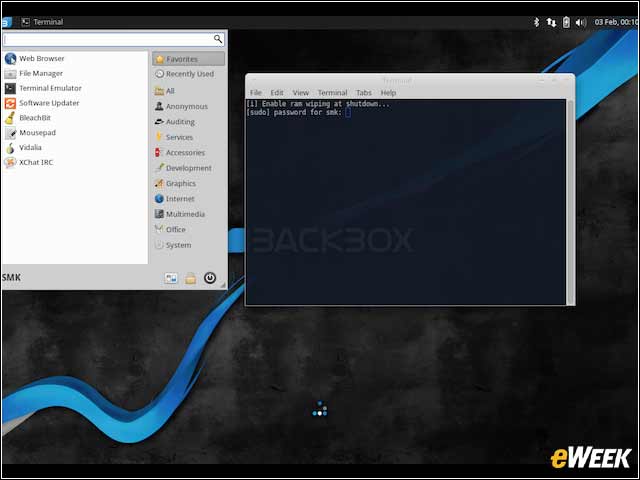Open the volume speaker tray icon
640x480 pixels.
click(580, 22)
